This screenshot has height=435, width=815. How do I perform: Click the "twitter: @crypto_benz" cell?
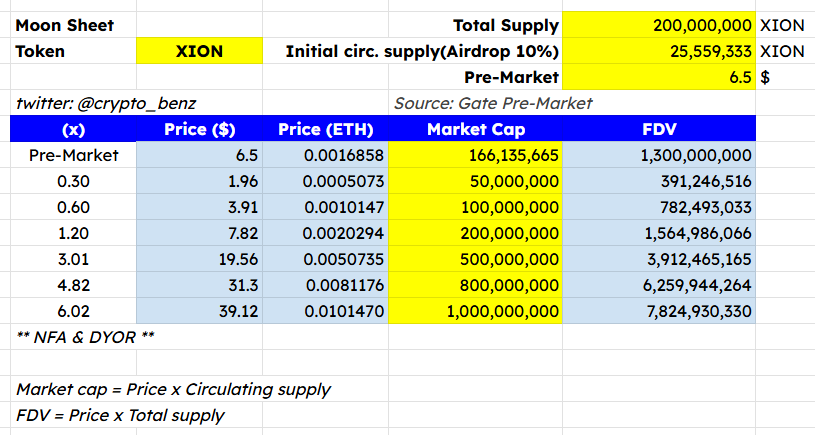click(x=106, y=103)
